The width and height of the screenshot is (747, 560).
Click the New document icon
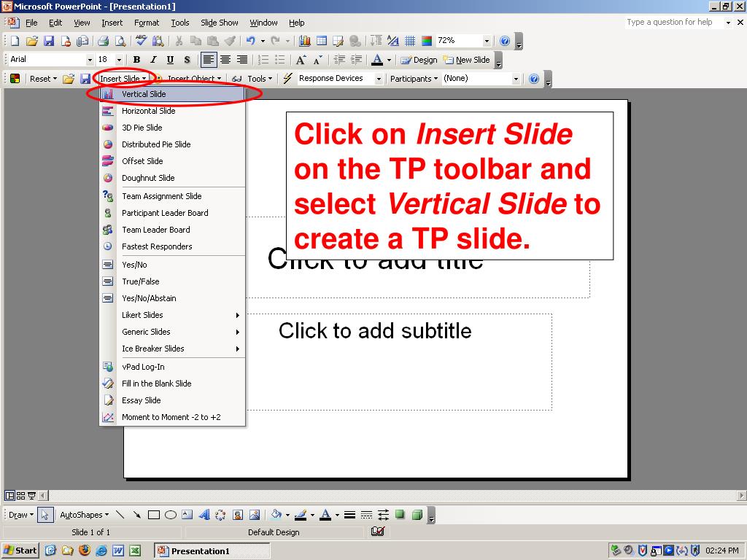pyautogui.click(x=15, y=41)
